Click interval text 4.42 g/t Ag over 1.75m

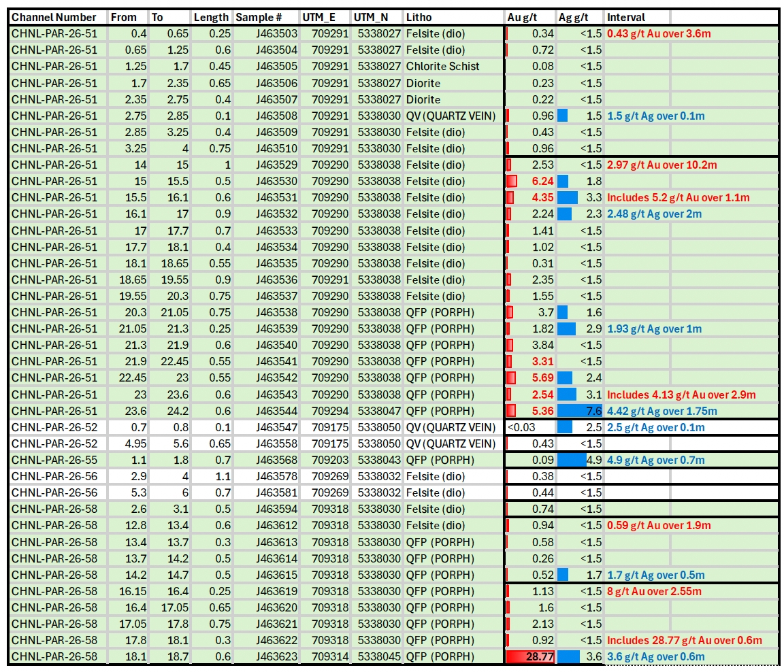pyautogui.click(x=661, y=411)
